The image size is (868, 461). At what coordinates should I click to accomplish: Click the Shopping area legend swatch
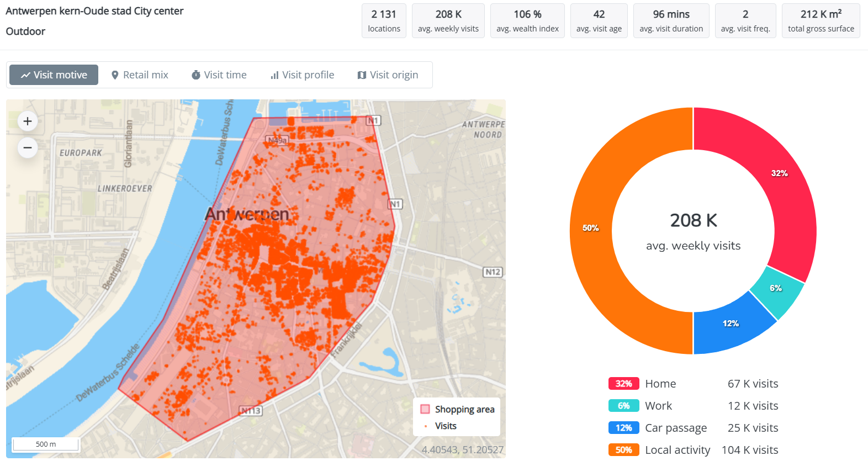(x=425, y=409)
